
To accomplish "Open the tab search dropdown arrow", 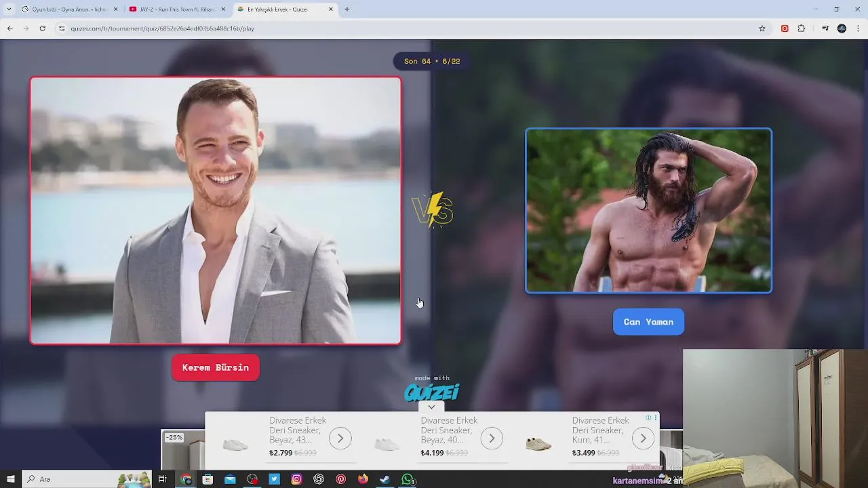I will pyautogui.click(x=9, y=9).
